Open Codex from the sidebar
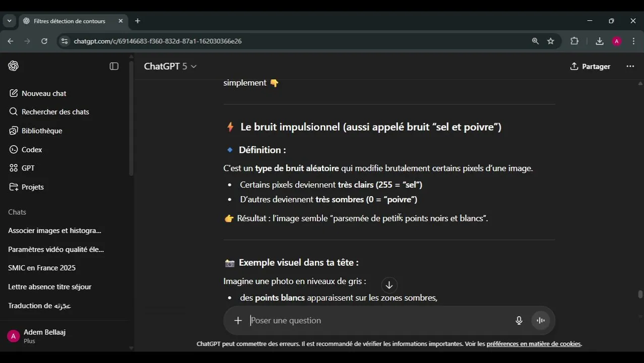Viewport: 644px width, 363px height. [x=25, y=150]
